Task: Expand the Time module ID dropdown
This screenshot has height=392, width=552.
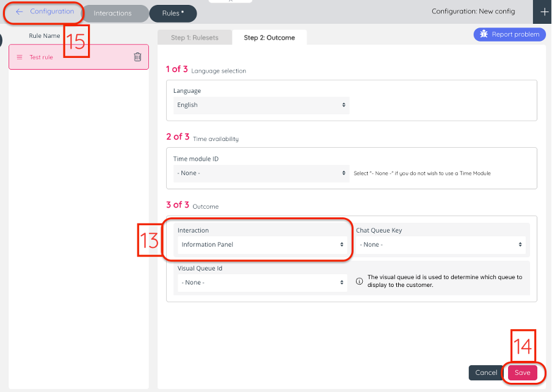Action: click(261, 173)
